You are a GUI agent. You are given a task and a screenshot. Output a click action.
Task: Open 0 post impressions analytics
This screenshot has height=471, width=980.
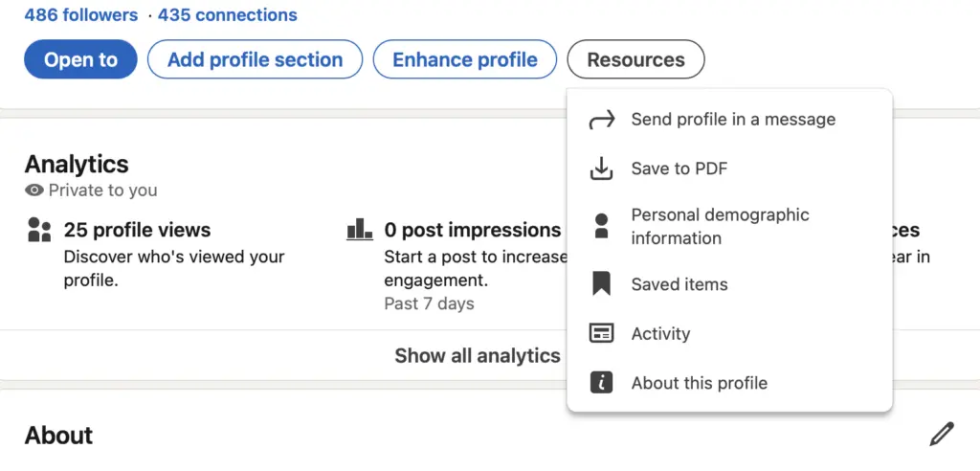tap(473, 230)
